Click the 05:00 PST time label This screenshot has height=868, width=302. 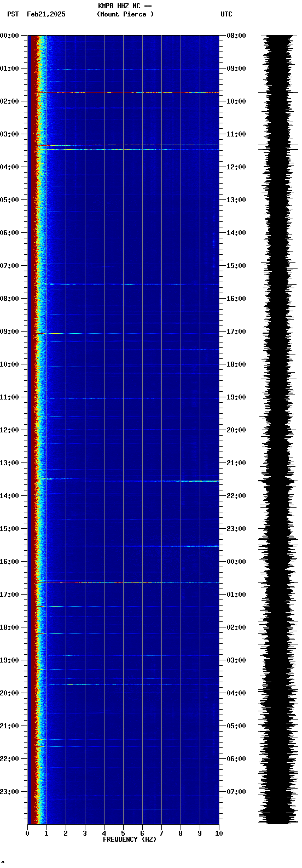click(9, 200)
